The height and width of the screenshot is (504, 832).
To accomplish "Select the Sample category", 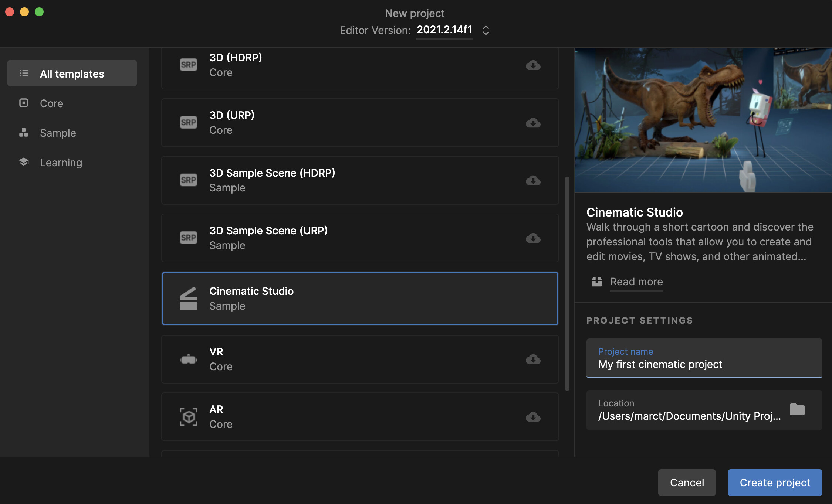I will click(x=72, y=133).
